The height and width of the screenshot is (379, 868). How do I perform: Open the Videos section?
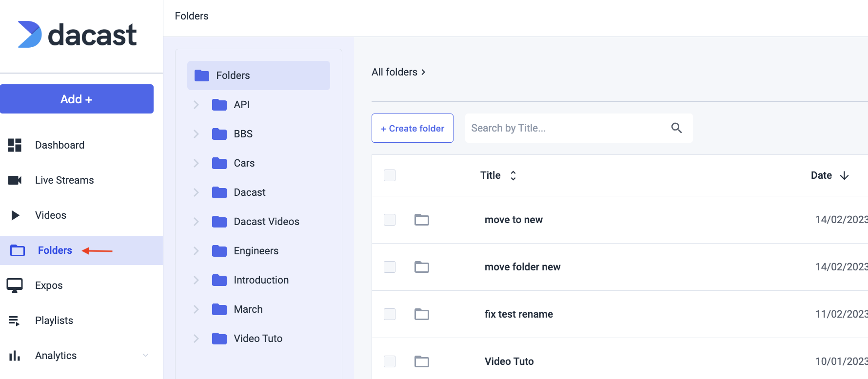[51, 215]
